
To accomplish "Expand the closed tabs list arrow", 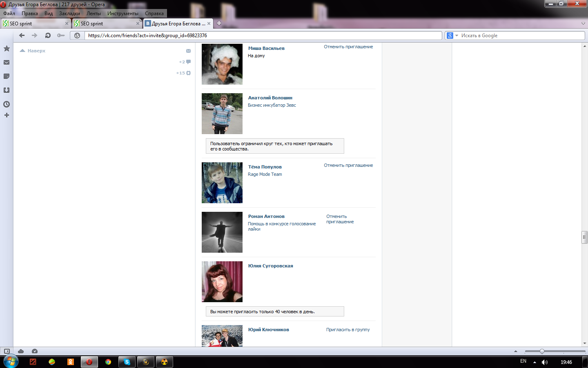I will pyautogui.click(x=583, y=24).
